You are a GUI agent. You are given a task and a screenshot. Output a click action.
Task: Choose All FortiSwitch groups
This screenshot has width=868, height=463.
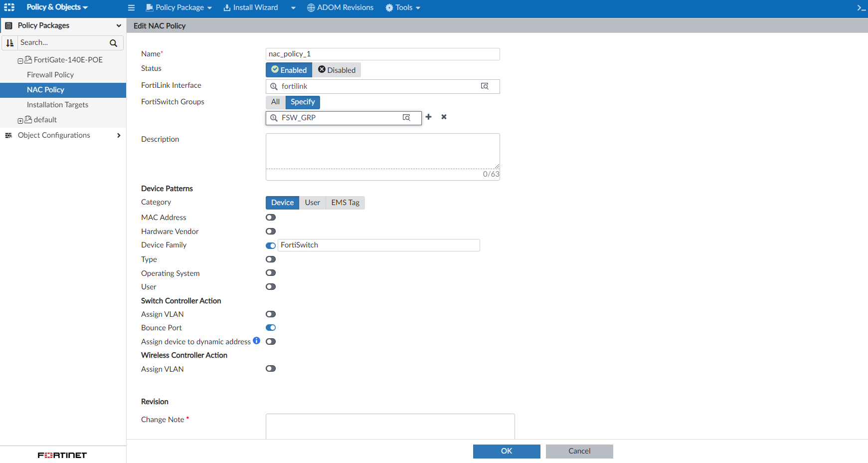(x=275, y=102)
